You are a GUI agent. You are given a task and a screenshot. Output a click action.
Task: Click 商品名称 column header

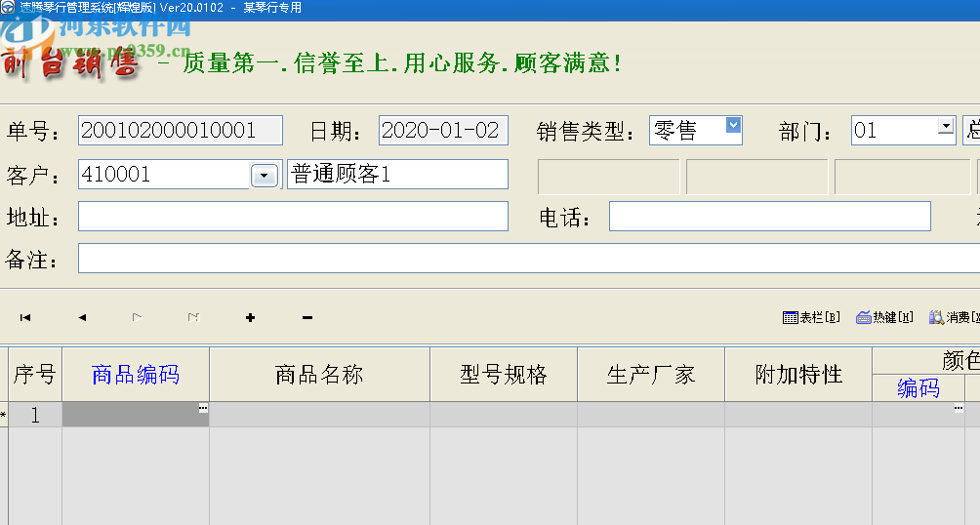[x=319, y=375]
